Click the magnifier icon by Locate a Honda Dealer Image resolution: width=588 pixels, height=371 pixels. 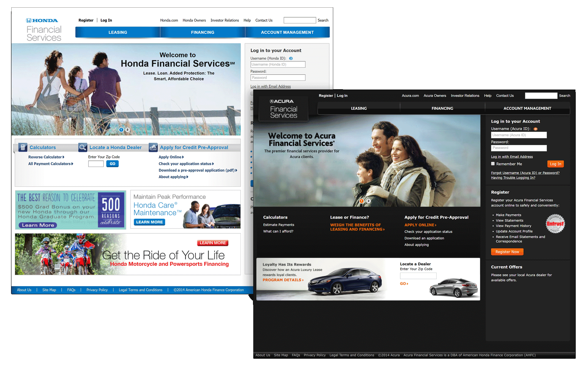click(83, 147)
